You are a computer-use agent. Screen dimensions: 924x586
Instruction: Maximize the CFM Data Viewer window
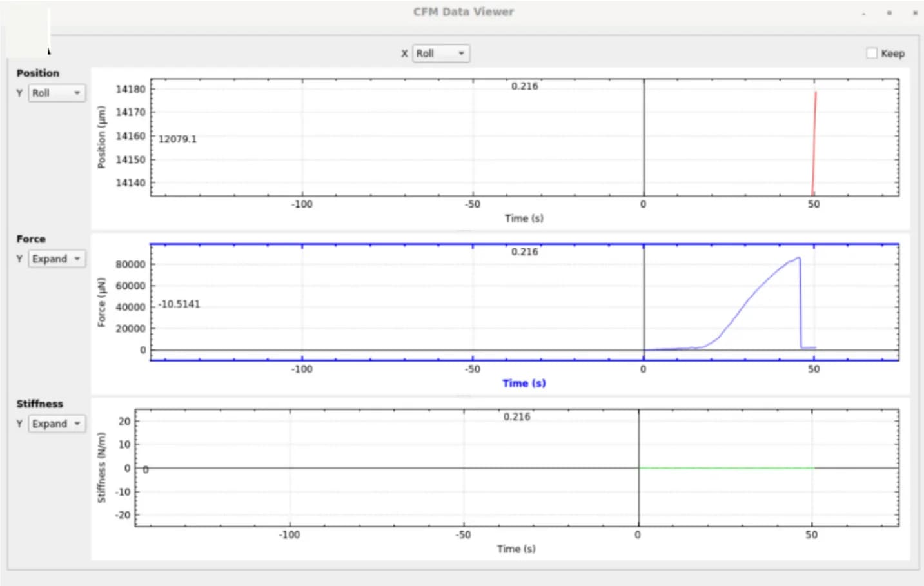pyautogui.click(x=889, y=12)
